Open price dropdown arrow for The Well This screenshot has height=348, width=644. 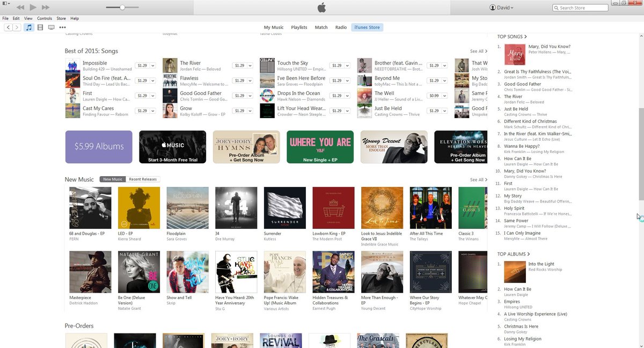[x=444, y=96]
